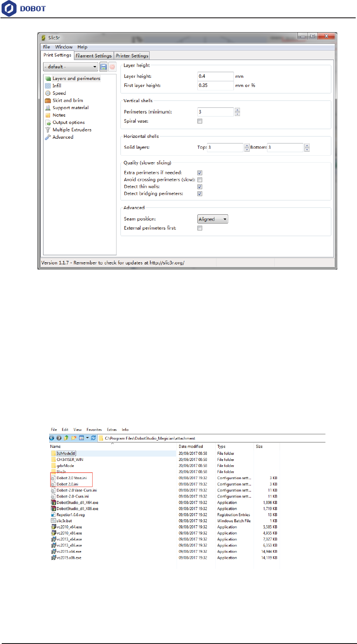357x644 pixels.
Task: Open the default preset dropdown
Action: click(70, 67)
